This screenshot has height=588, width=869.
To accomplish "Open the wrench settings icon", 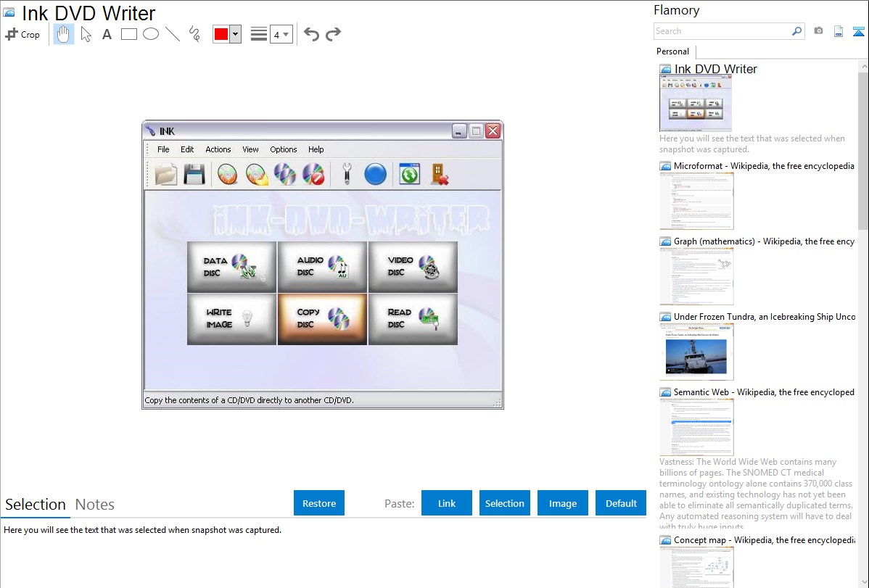I will point(347,174).
